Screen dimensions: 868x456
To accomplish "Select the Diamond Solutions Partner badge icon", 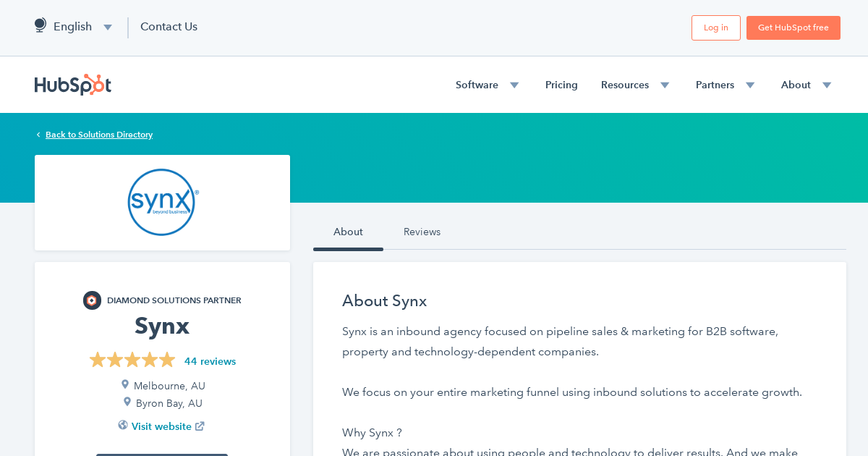I will click(x=92, y=300).
